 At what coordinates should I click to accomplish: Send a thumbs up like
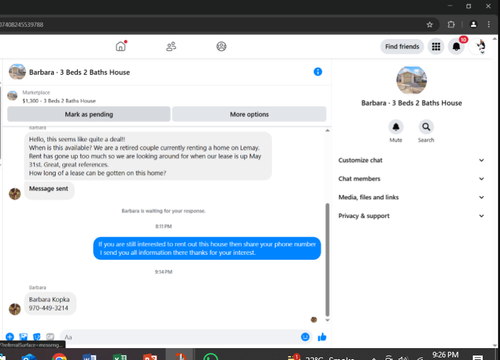322,337
